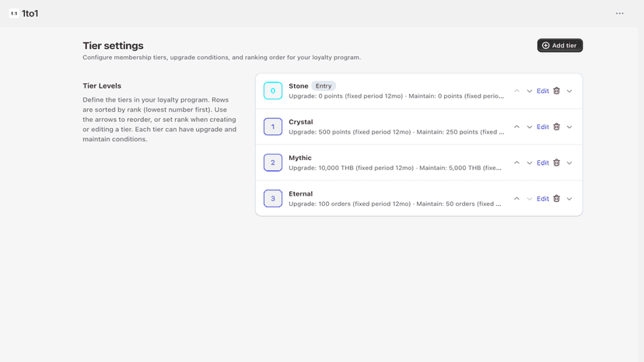
Task: Expand the Eternal tier row
Action: tap(569, 199)
